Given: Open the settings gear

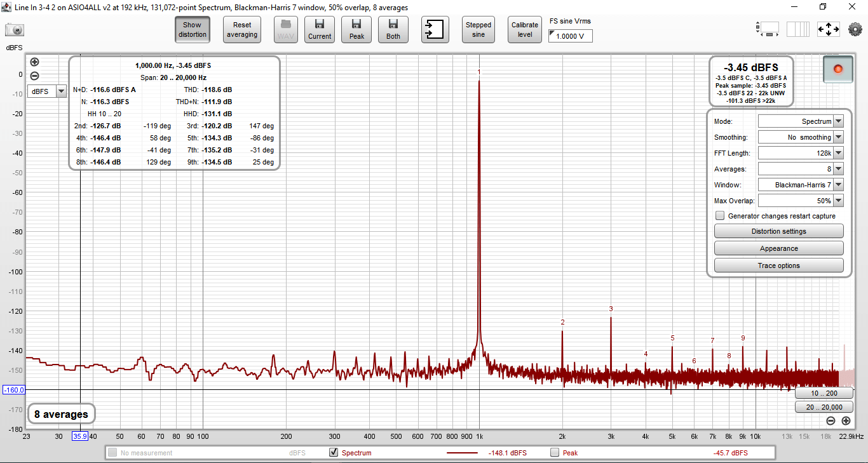Looking at the screenshot, I should (855, 29).
